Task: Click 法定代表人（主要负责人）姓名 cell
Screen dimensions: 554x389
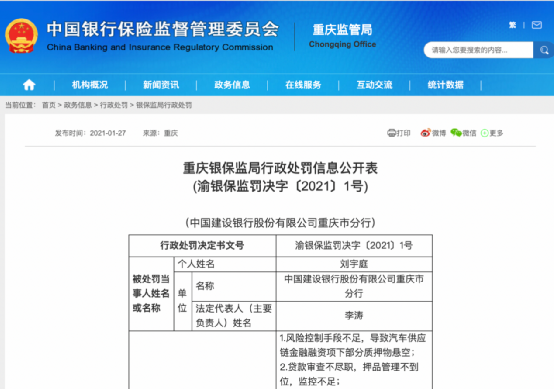Action: tap(234, 316)
